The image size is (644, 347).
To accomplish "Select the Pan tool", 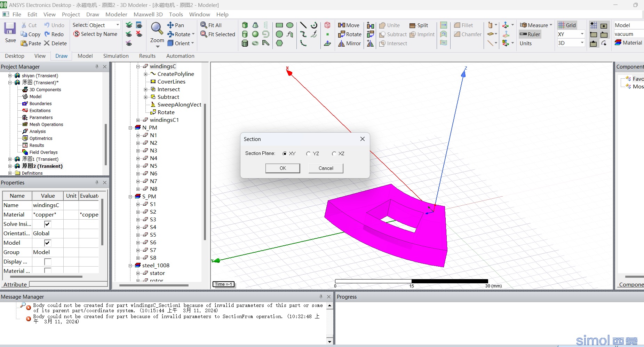I will click(176, 25).
